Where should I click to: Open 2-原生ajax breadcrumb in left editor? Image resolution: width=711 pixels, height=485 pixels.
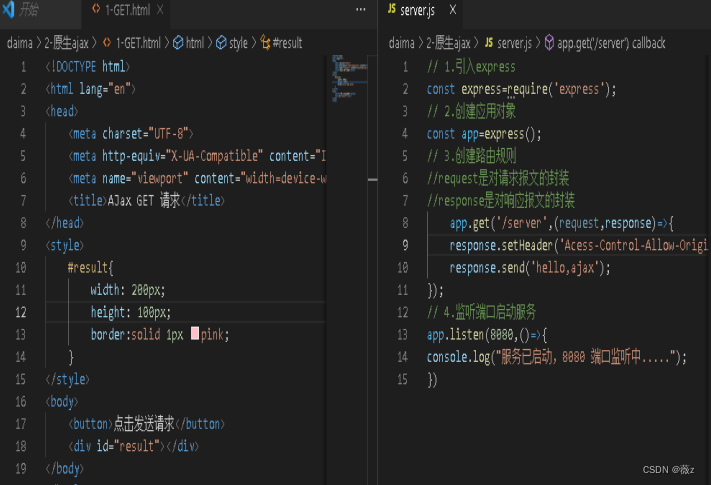pyautogui.click(x=66, y=43)
